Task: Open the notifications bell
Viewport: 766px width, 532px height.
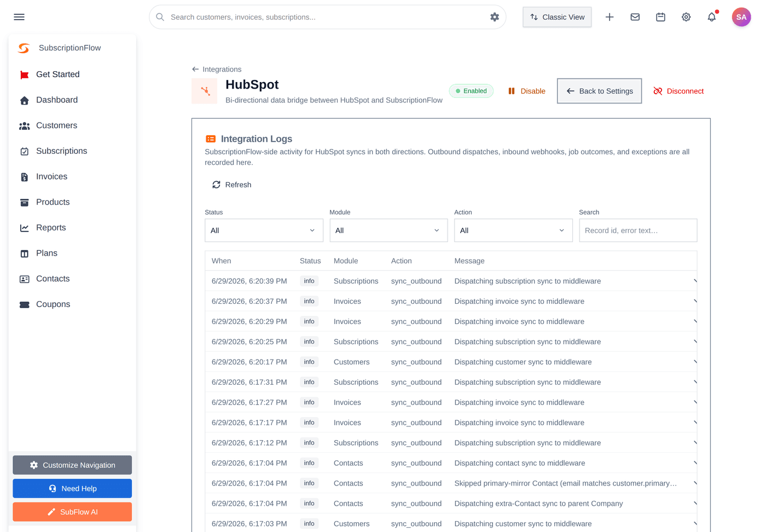Action: coord(712,17)
